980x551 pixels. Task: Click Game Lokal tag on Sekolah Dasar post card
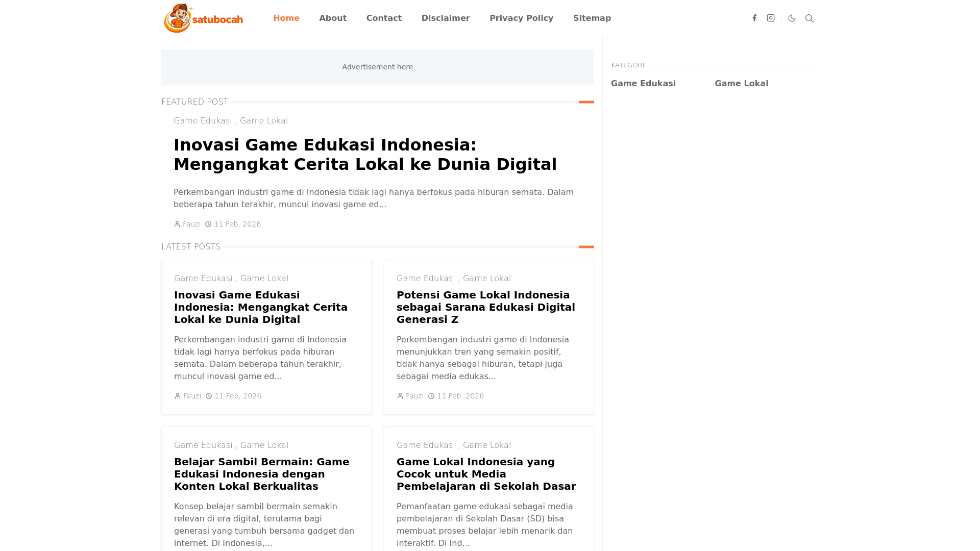point(487,445)
